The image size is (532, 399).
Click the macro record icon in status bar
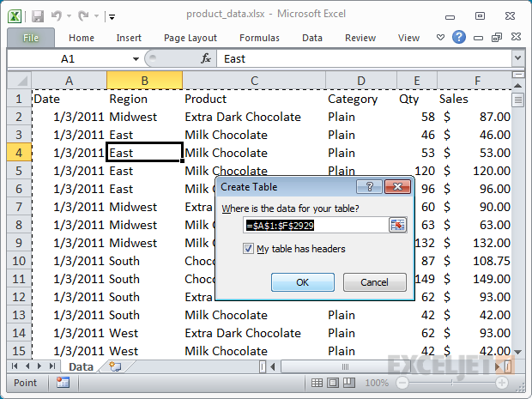(x=63, y=383)
